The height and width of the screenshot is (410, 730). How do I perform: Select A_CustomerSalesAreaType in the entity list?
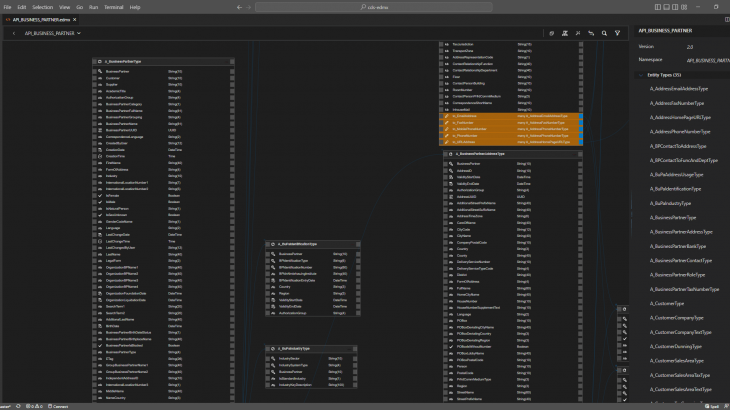676,361
